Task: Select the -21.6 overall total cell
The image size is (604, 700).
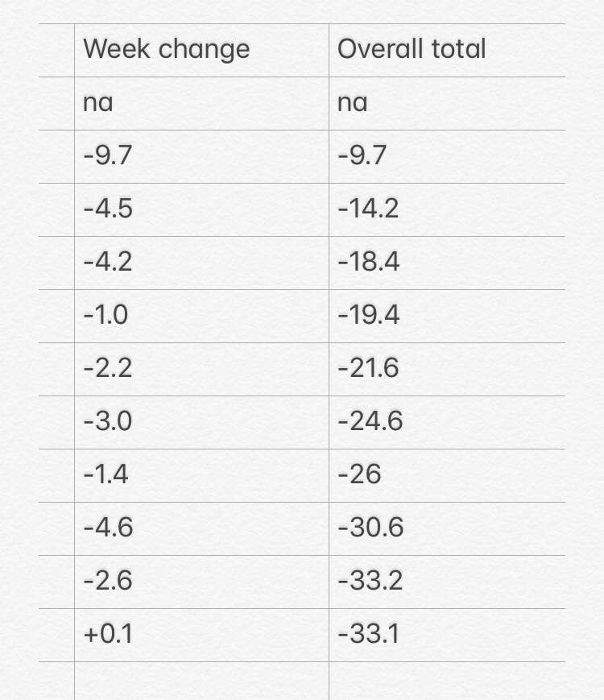Action: (447, 369)
